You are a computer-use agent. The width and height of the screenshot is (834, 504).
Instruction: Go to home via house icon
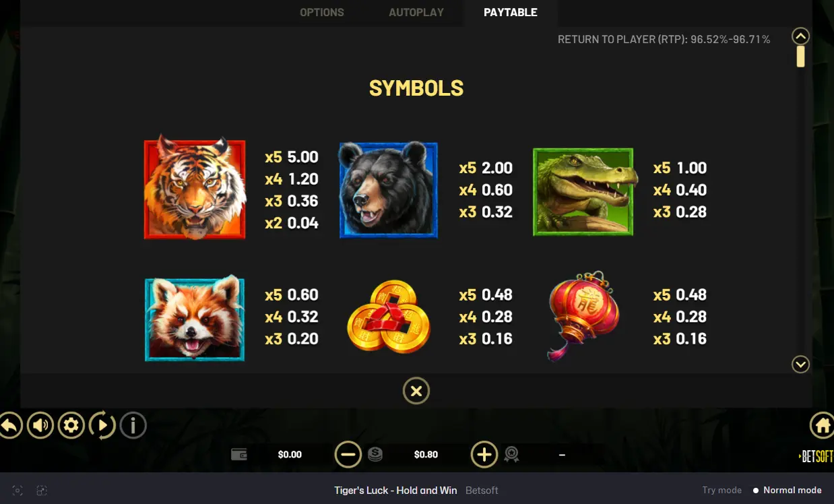822,425
